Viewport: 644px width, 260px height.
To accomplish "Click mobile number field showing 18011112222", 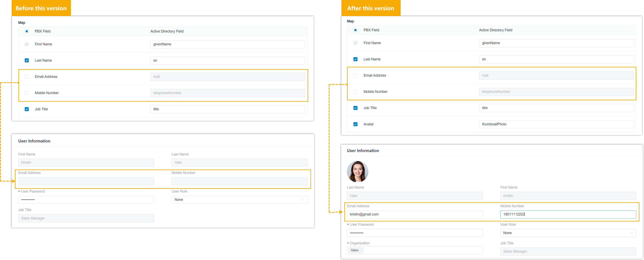I will click(568, 214).
